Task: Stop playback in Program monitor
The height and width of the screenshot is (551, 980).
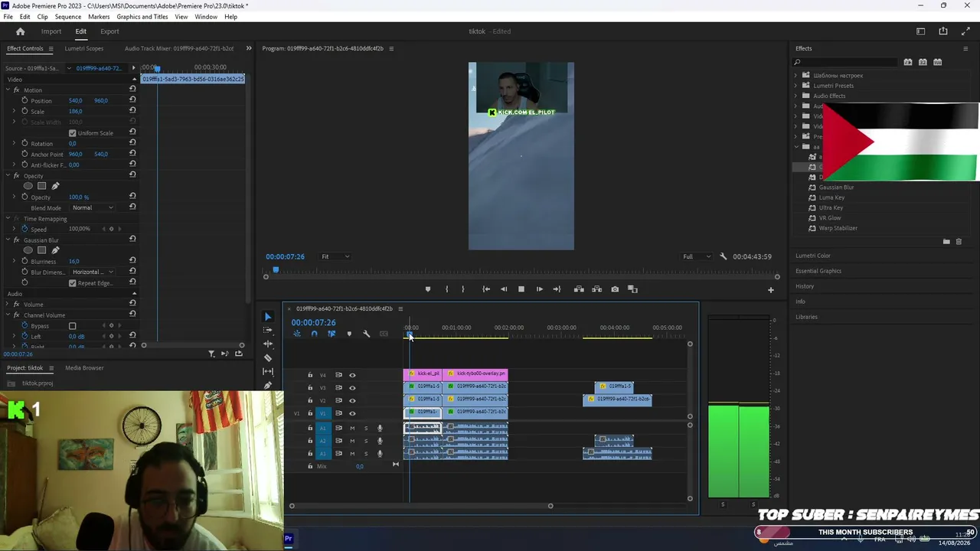Action: pos(521,289)
